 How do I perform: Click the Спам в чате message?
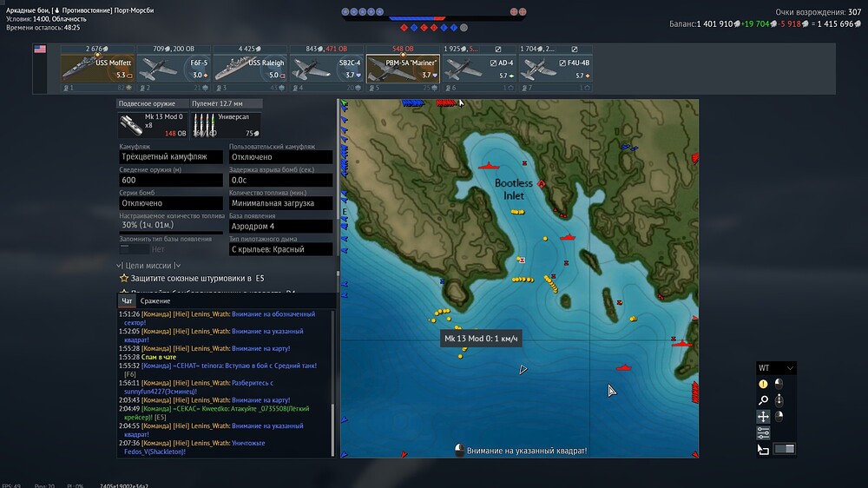point(158,357)
